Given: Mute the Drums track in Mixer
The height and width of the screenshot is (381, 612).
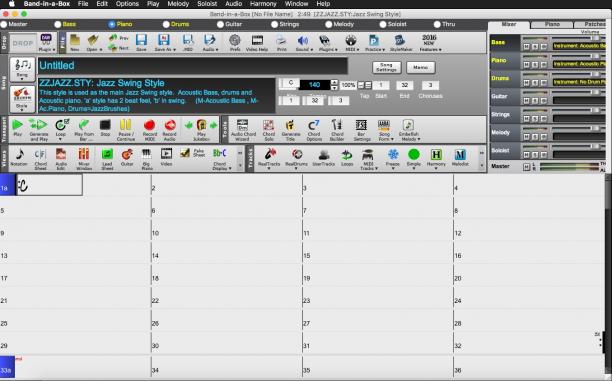Looking at the screenshot, I should coord(527,83).
